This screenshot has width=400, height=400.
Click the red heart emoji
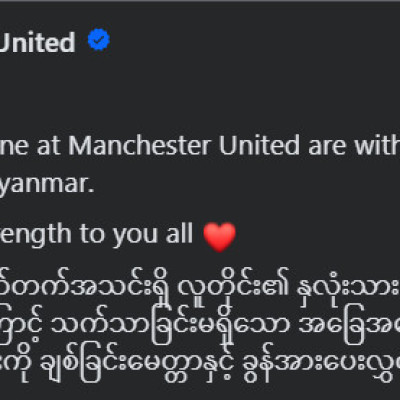pyautogui.click(x=220, y=236)
